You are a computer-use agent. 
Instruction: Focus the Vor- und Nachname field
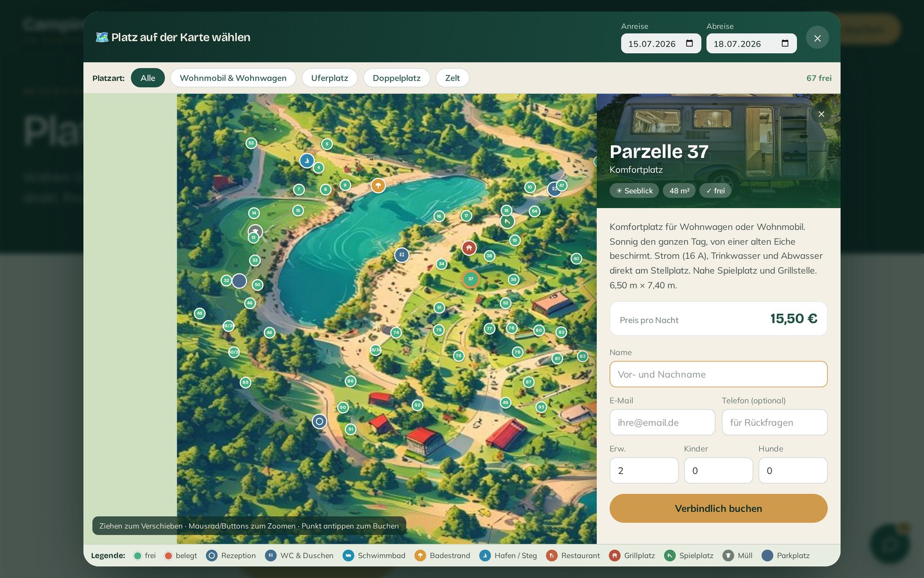718,375
